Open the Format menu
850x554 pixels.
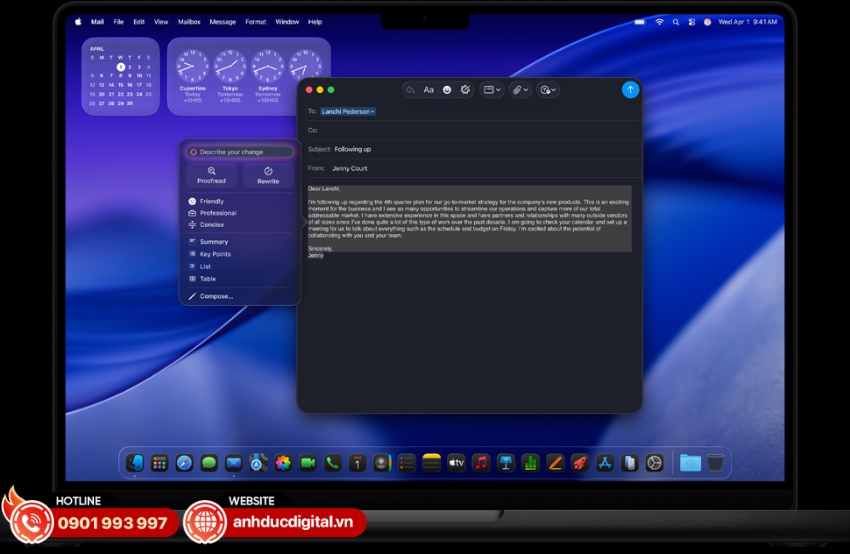pos(256,21)
